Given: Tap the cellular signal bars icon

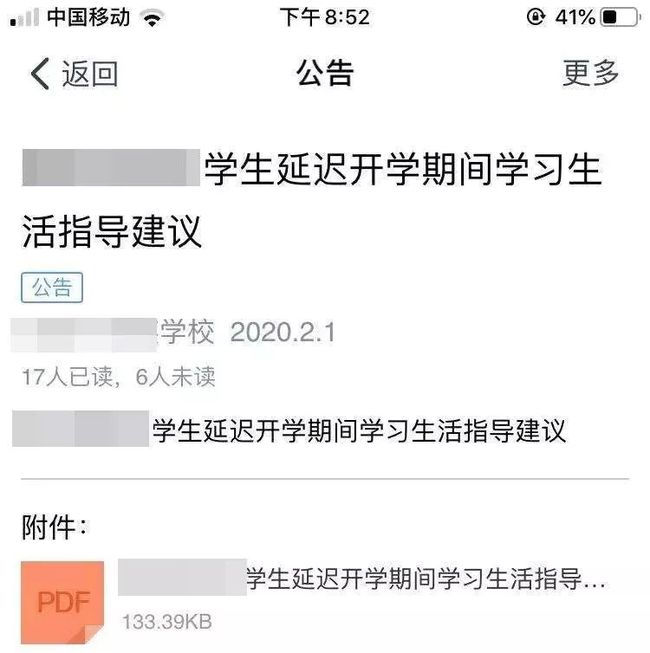Looking at the screenshot, I should coord(25,18).
